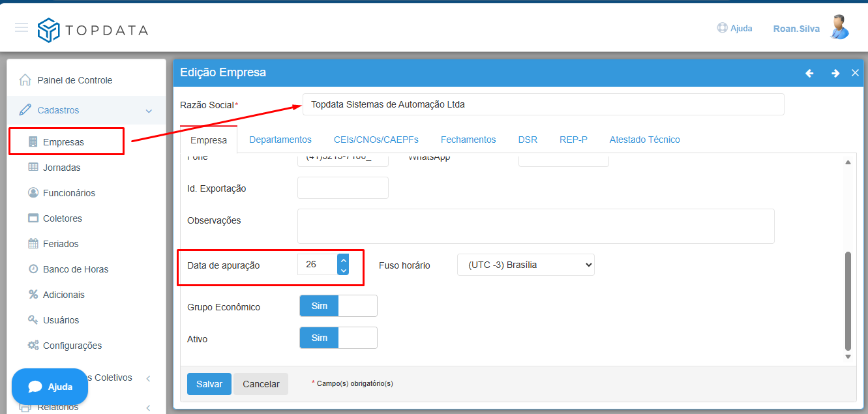Click the scrollbar down arrow
This screenshot has width=868, height=414.
pos(848,357)
